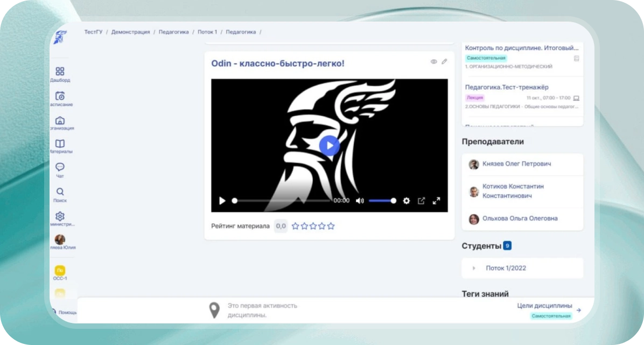
Task: Rate material with the third star
Action: pyautogui.click(x=313, y=226)
